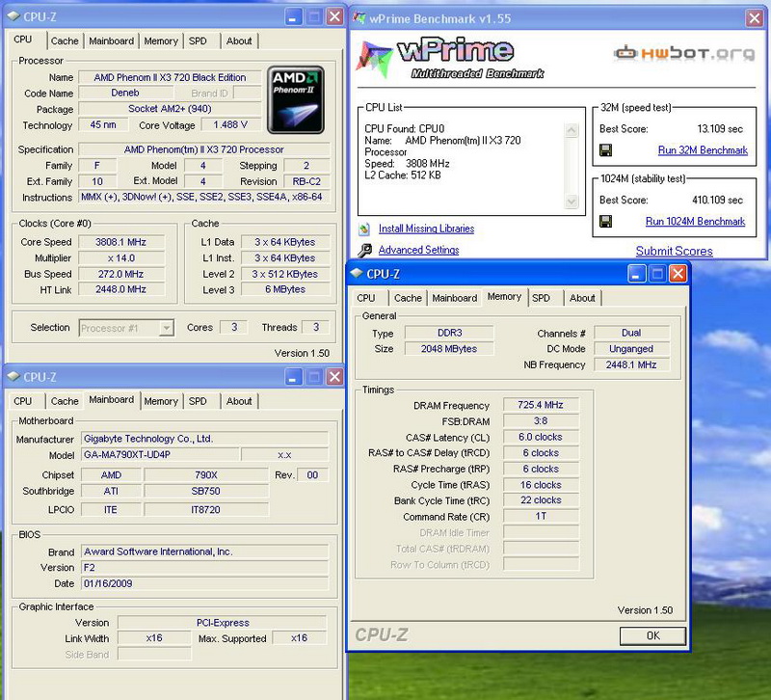Open Install Missing Libraries link
Viewport: 771px width, 700px height.
click(426, 229)
